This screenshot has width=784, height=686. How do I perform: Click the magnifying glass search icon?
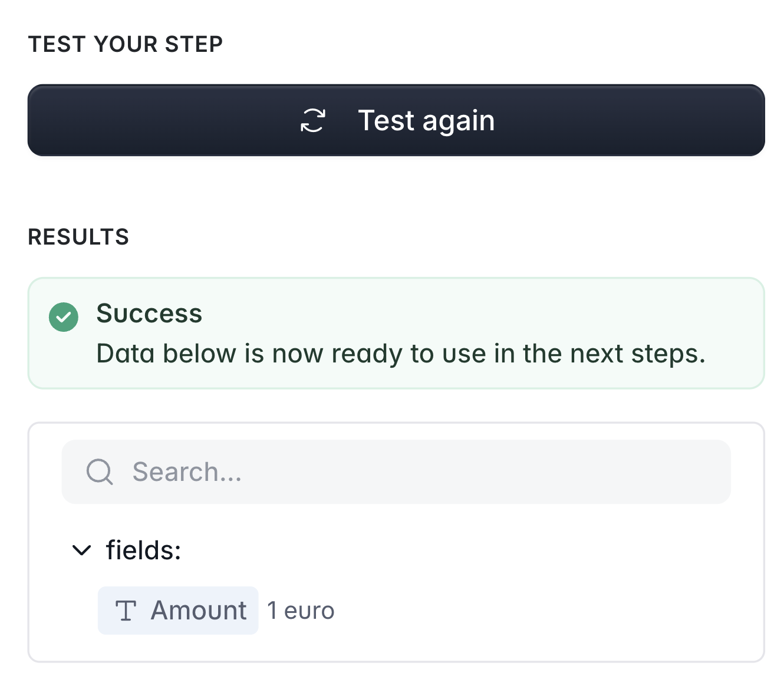[100, 471]
